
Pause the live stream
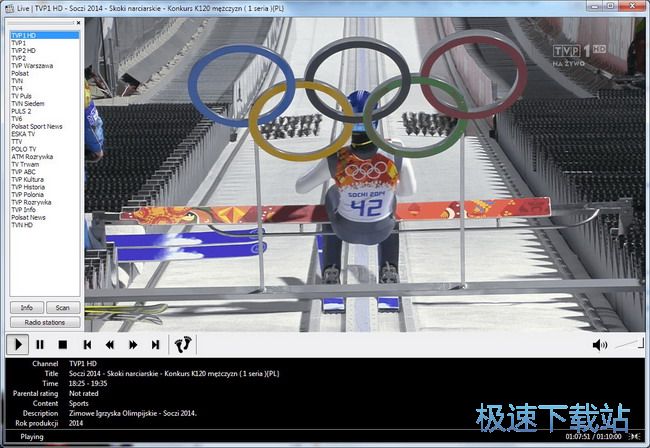(x=40, y=344)
